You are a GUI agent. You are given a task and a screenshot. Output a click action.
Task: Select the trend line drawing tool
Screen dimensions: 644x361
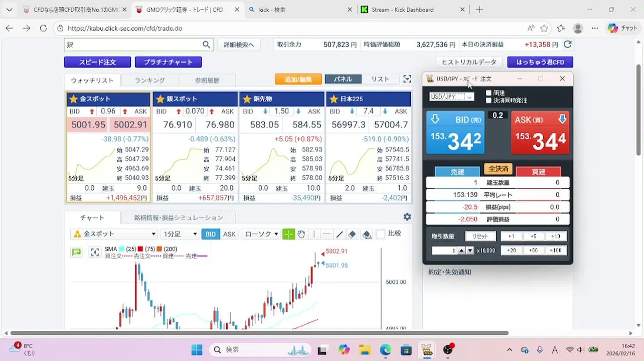(x=340, y=234)
